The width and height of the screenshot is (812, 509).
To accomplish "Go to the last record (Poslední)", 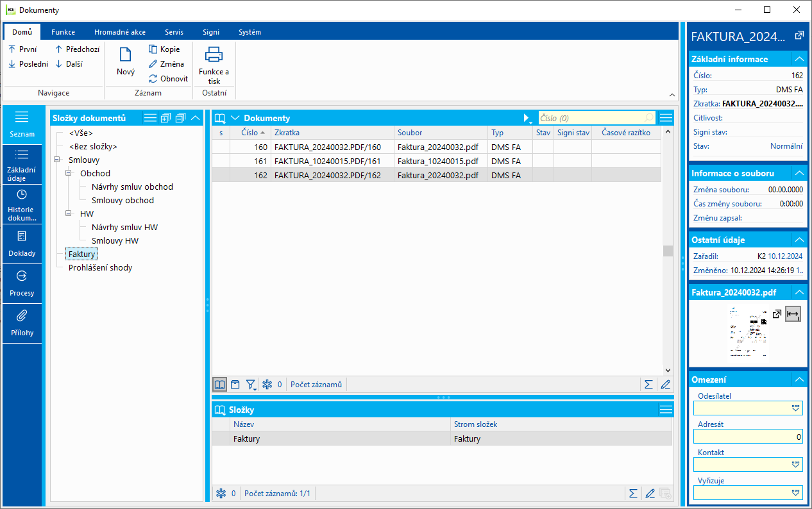I will 28,64.
